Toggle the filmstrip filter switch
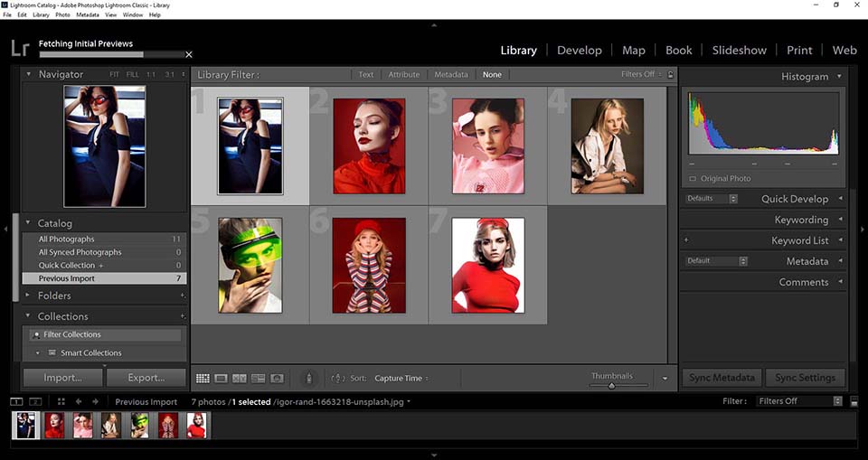 click(x=838, y=401)
